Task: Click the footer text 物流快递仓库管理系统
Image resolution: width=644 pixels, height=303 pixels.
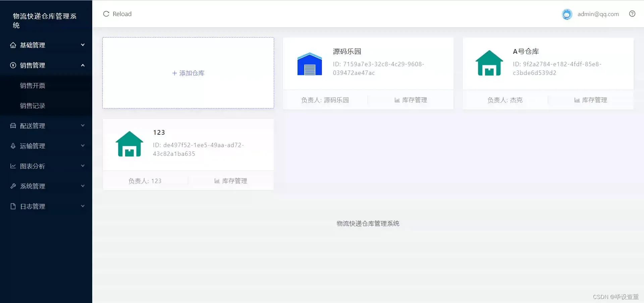Action: pos(368,224)
